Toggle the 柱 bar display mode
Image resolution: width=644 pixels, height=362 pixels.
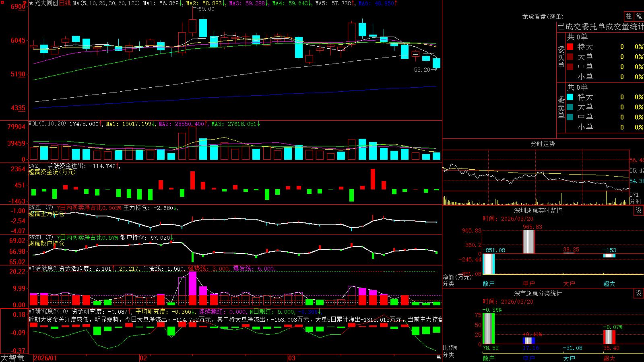(x=629, y=16)
